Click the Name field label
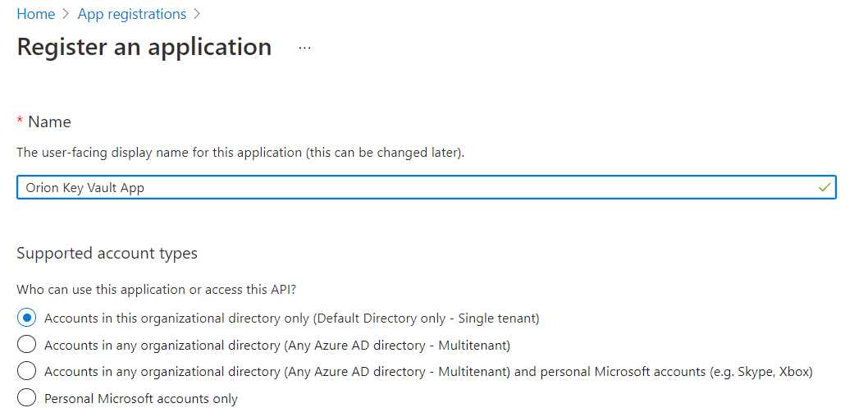The image size is (868, 417). coord(49,121)
